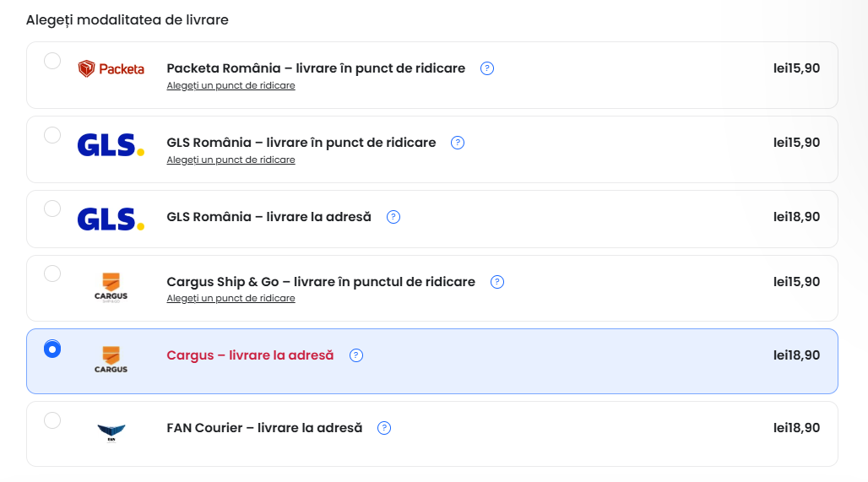
Task: Click the FAN Courier logo
Action: tap(111, 432)
